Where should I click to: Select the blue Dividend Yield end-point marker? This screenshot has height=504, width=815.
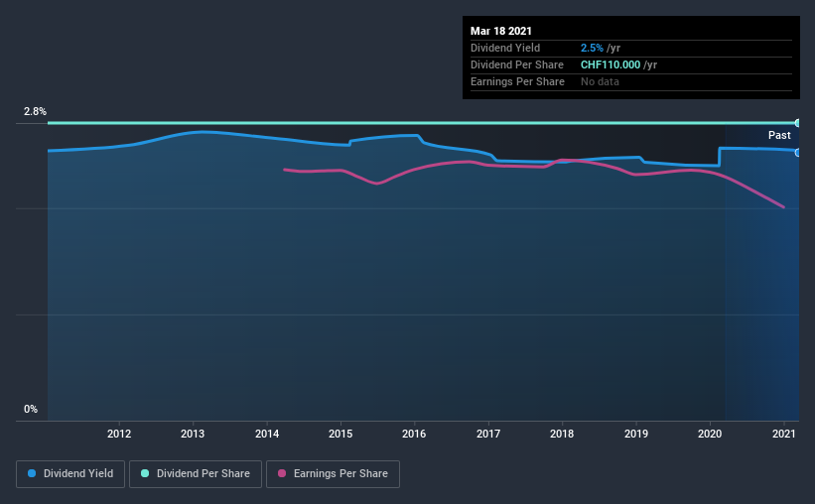[797, 152]
